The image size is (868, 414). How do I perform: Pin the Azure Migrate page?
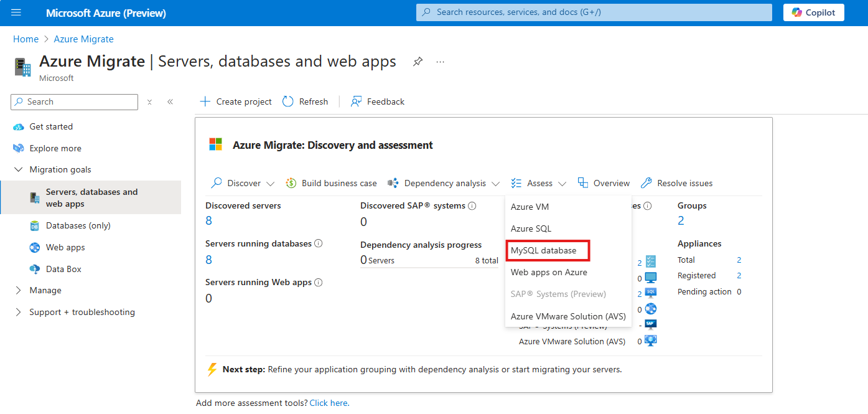(x=418, y=61)
